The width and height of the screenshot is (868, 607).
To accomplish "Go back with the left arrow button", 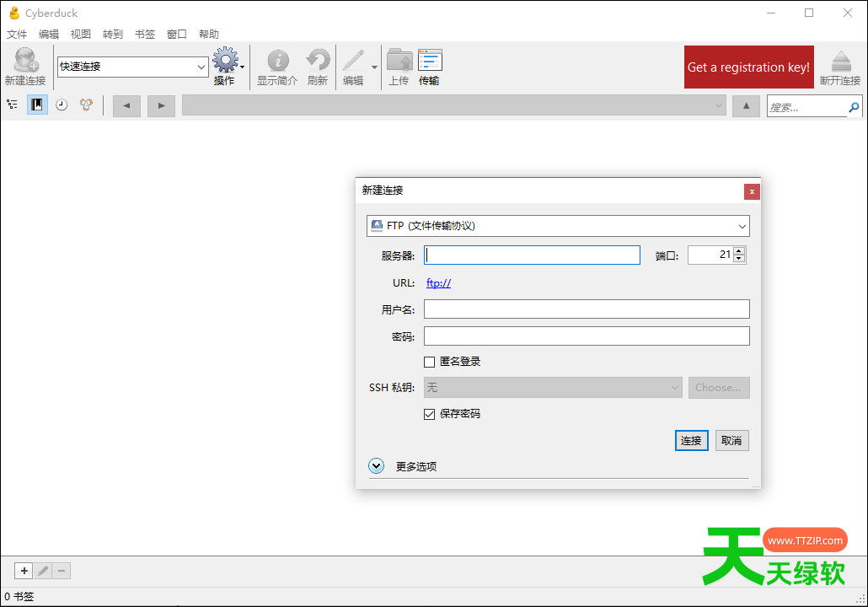I will 126,105.
